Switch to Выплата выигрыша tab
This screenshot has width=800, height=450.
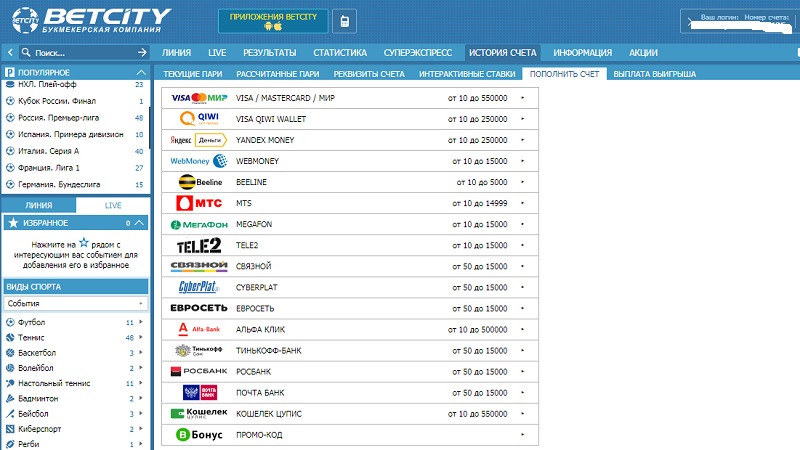654,74
